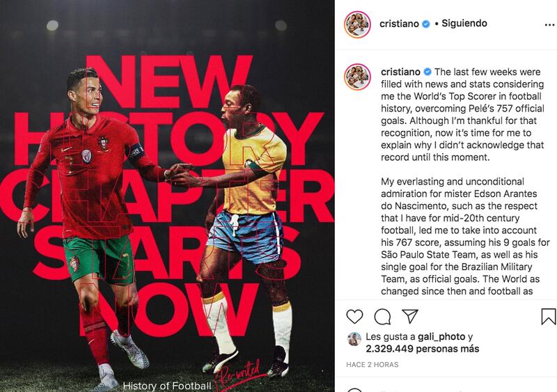View the 2.329.449 personas más likes list

point(423,349)
